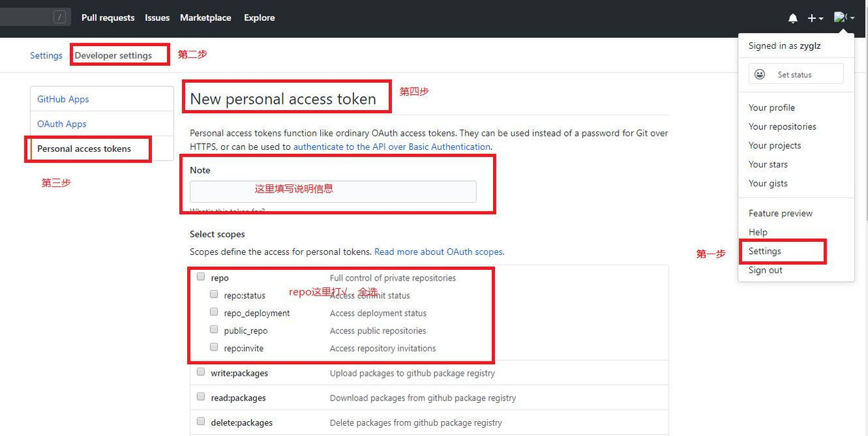Viewport: 868px width, 436px height.
Task: Check the delete:packages scope checkbox
Action: click(201, 421)
